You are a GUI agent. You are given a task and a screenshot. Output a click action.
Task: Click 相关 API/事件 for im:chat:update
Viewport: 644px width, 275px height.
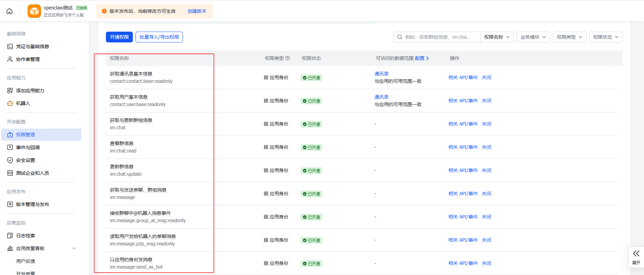coord(463,170)
